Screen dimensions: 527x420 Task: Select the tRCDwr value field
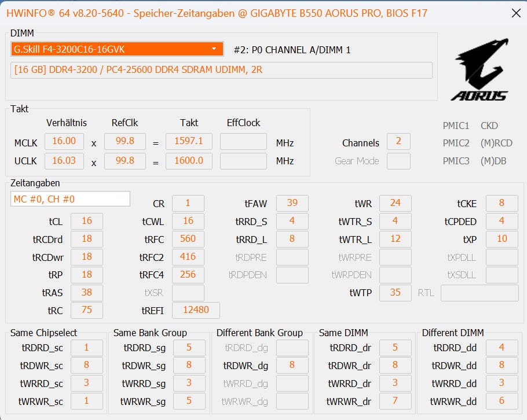pos(87,257)
